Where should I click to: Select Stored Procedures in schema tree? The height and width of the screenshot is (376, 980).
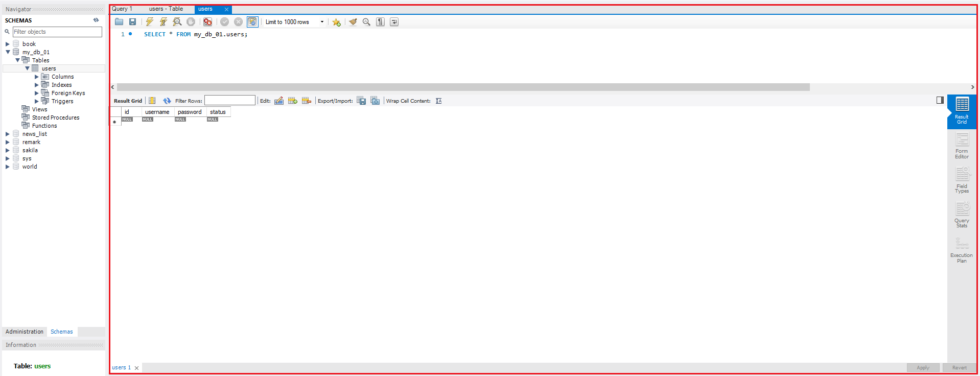[x=56, y=118]
